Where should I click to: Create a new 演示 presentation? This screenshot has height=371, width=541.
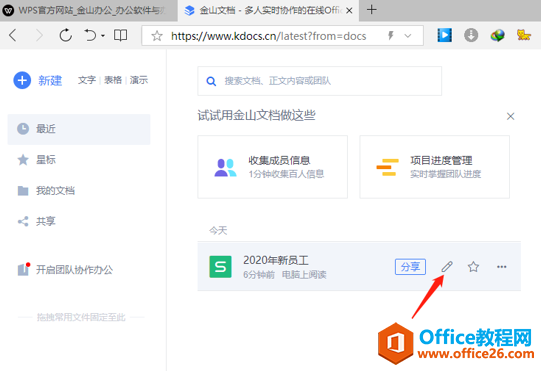(x=139, y=80)
